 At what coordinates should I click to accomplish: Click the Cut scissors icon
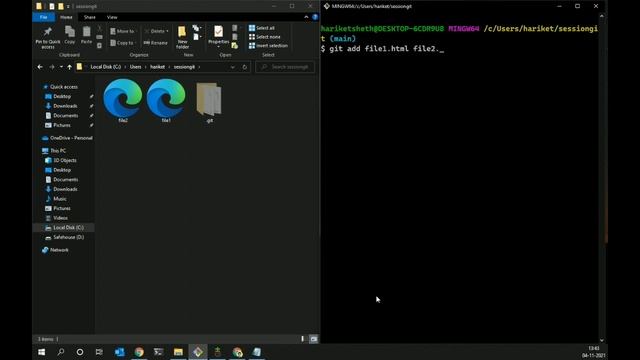99,29
